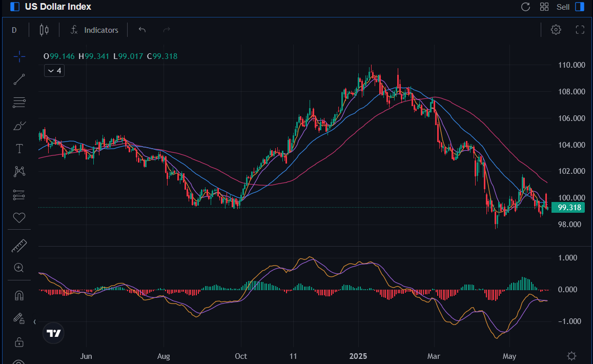Click the Sell button
Viewport: 593px width, 364px height.
pyautogui.click(x=563, y=7)
